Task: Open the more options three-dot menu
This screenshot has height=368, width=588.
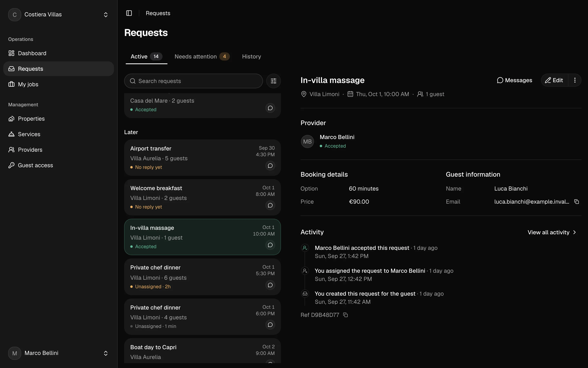Action: coord(575,80)
